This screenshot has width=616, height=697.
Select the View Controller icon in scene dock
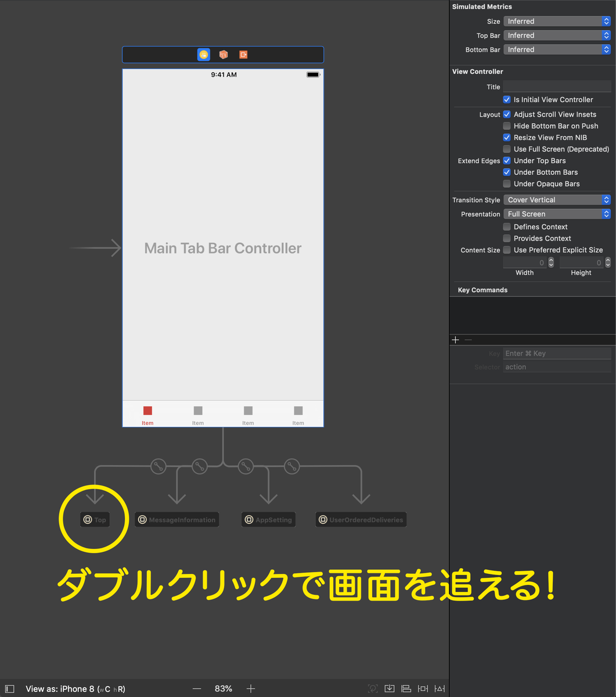click(204, 54)
